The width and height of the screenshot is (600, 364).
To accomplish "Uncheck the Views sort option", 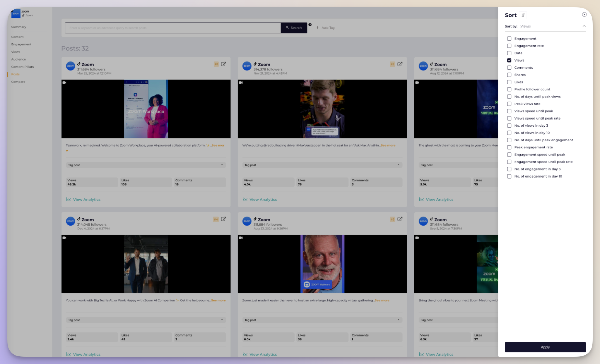I will (509, 60).
